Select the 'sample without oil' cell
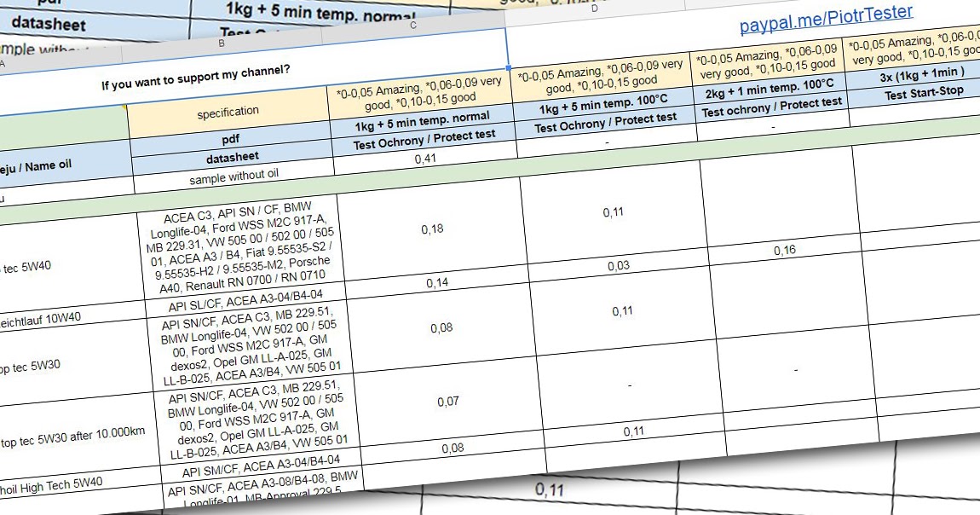This screenshot has height=515, width=980. point(234,176)
